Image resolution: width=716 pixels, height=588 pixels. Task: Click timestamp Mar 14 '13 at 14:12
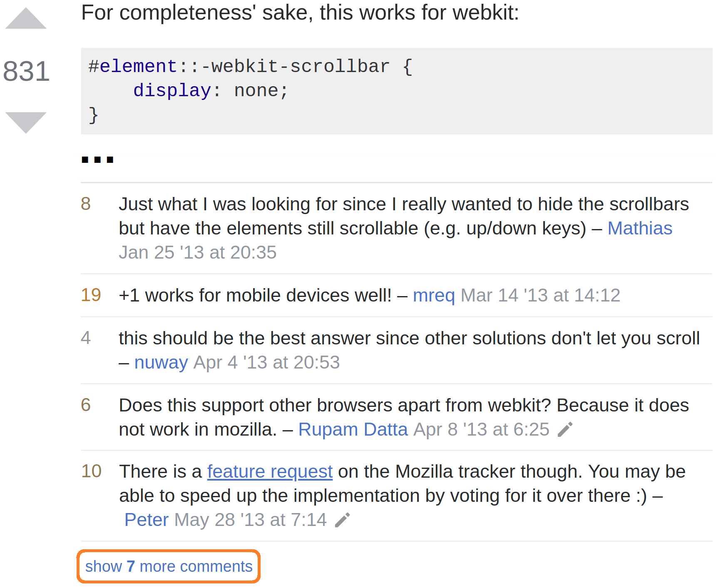pos(540,295)
